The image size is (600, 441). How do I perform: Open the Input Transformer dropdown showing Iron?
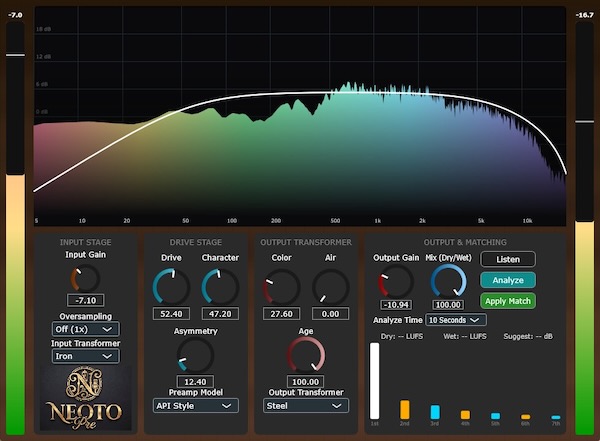(85, 356)
